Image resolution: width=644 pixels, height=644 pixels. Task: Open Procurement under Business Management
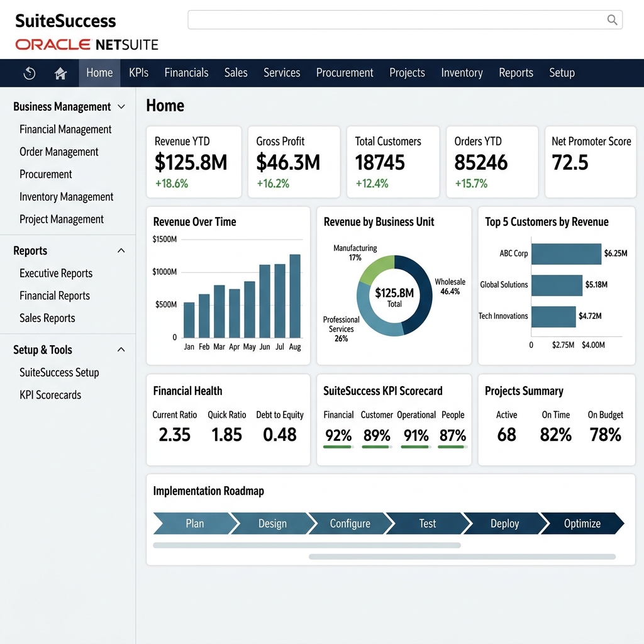point(45,175)
